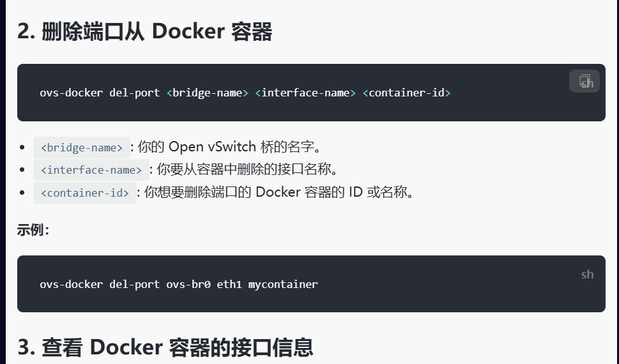Screen dimensions: 619x364
Task: Click the heading about removing a port from Docker
Action: click(145, 31)
